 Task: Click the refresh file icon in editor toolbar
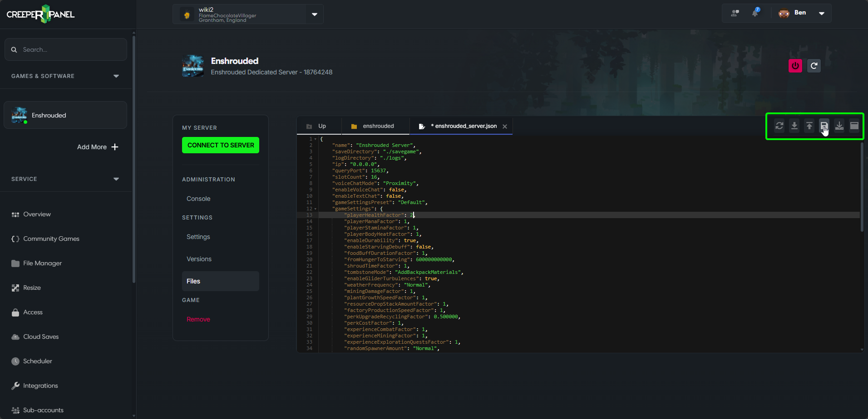click(779, 126)
